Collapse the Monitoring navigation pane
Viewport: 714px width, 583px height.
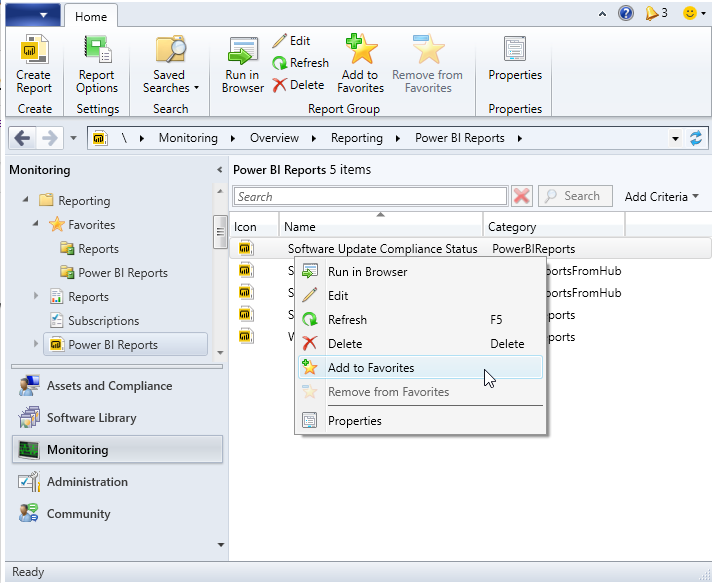219,170
